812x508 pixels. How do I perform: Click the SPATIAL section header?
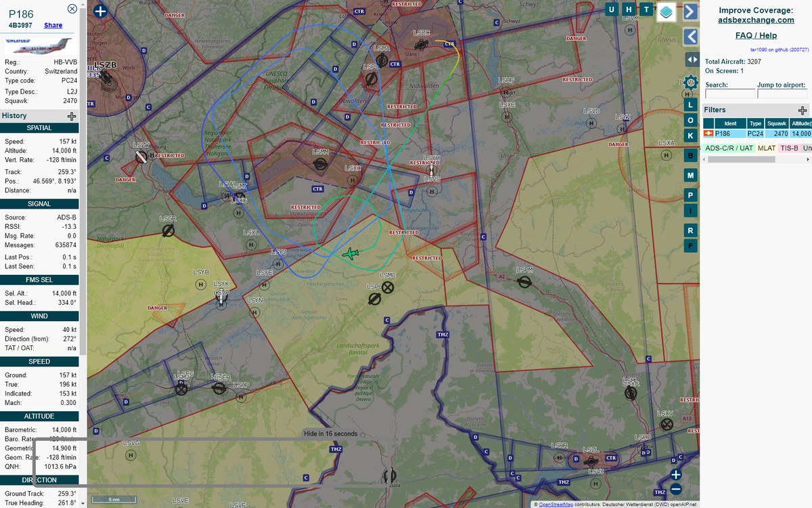tap(39, 127)
